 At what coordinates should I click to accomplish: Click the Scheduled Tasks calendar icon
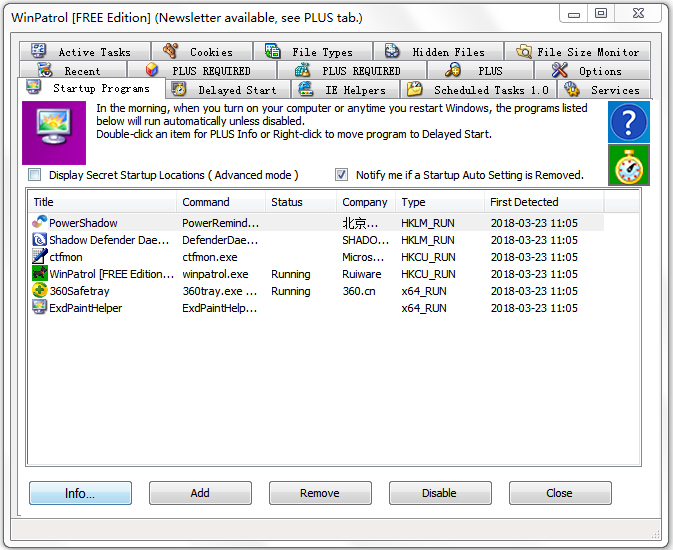coord(415,89)
